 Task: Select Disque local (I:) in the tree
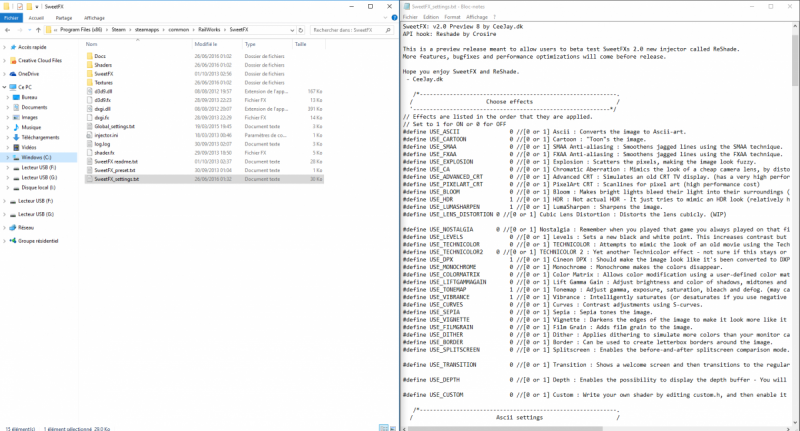click(39, 188)
